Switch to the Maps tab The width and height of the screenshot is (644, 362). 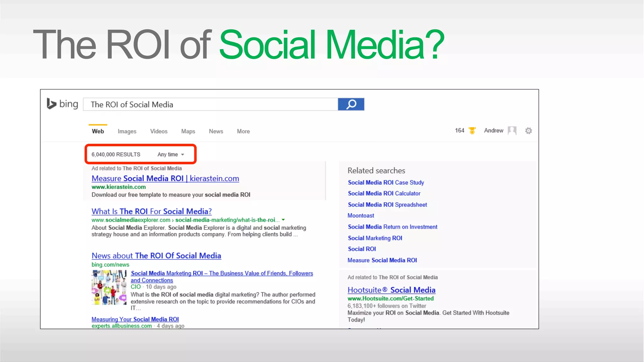188,131
